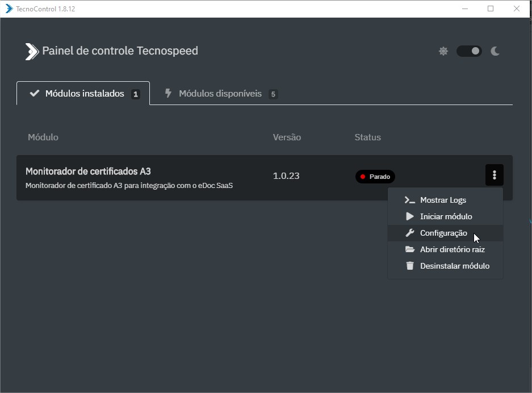532x393 pixels.
Task: Click the version number 1.0.23
Action: coord(286,176)
